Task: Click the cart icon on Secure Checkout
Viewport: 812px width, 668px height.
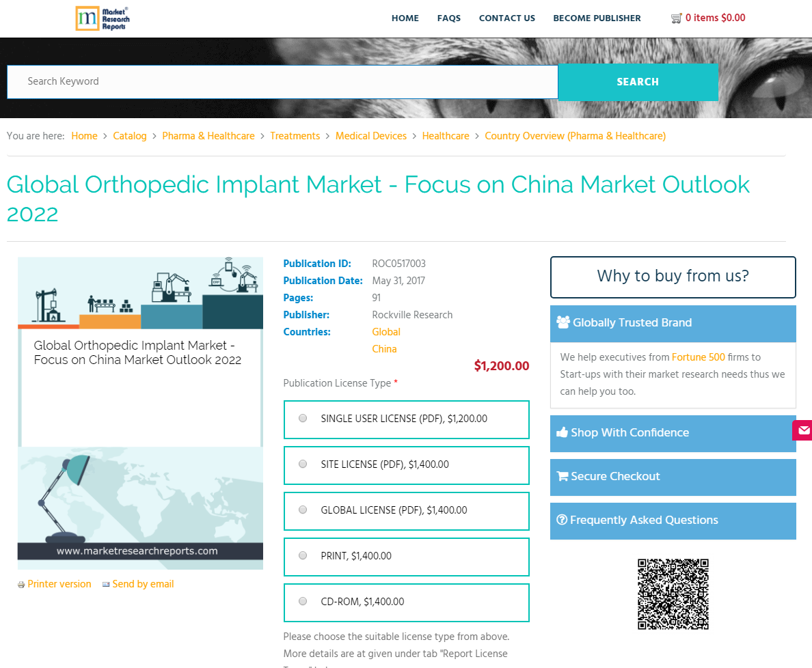Action: 562,476
